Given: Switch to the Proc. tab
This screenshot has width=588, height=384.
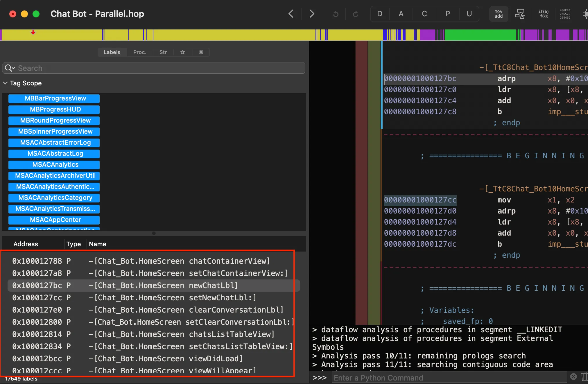Looking at the screenshot, I should 140,52.
